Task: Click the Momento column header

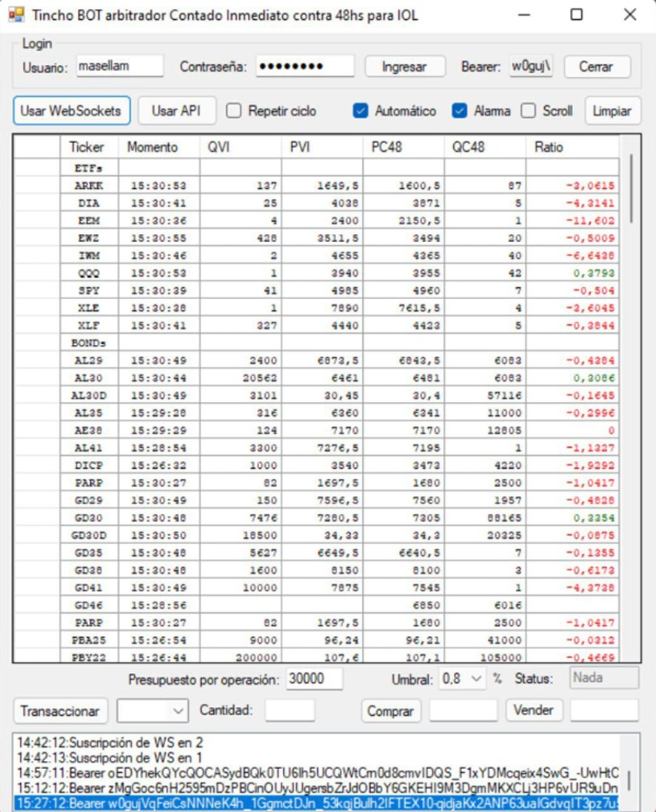Action: pyautogui.click(x=159, y=147)
